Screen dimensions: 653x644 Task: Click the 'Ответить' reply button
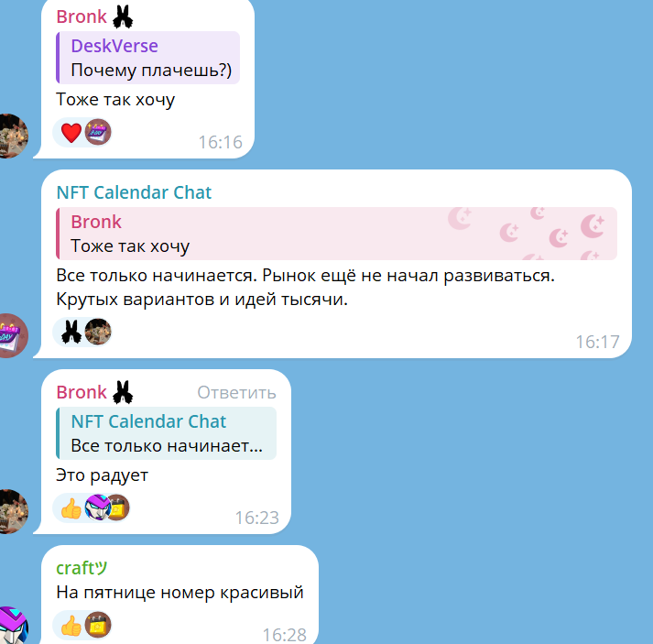coord(236,392)
